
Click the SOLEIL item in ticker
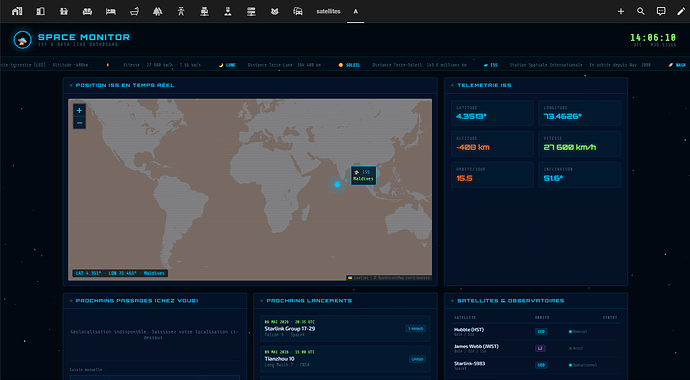tap(349, 65)
